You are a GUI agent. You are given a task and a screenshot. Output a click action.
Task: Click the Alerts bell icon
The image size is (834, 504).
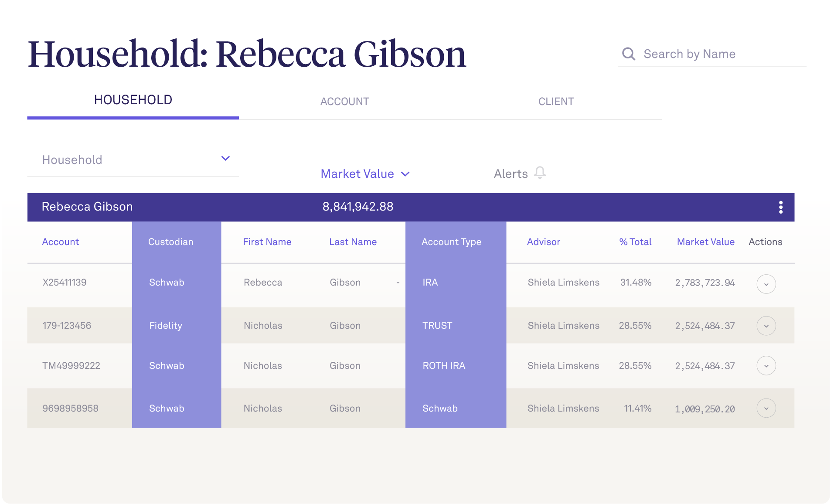tap(540, 173)
